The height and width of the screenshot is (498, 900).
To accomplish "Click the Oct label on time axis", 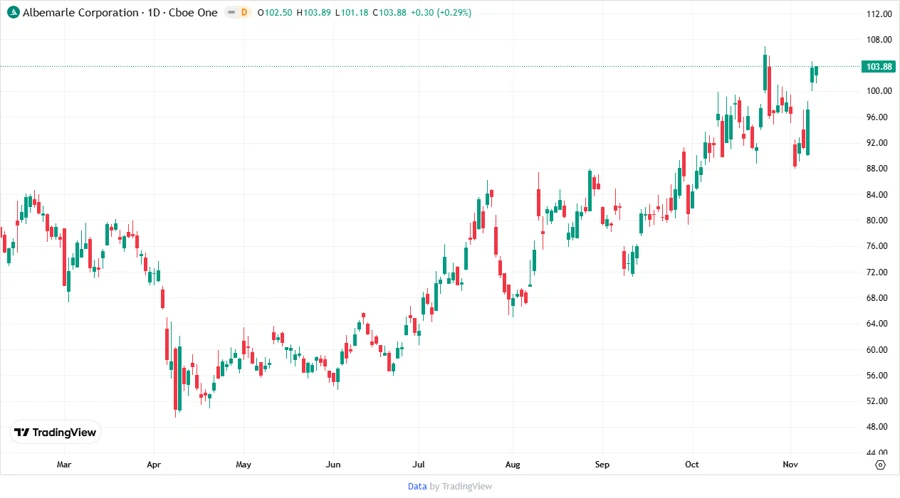I will point(692,464).
